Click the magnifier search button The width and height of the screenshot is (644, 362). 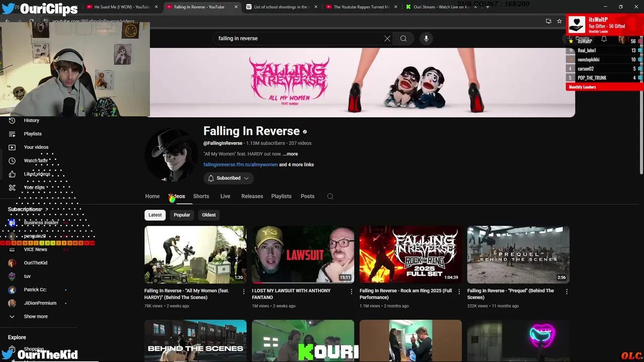click(404, 38)
